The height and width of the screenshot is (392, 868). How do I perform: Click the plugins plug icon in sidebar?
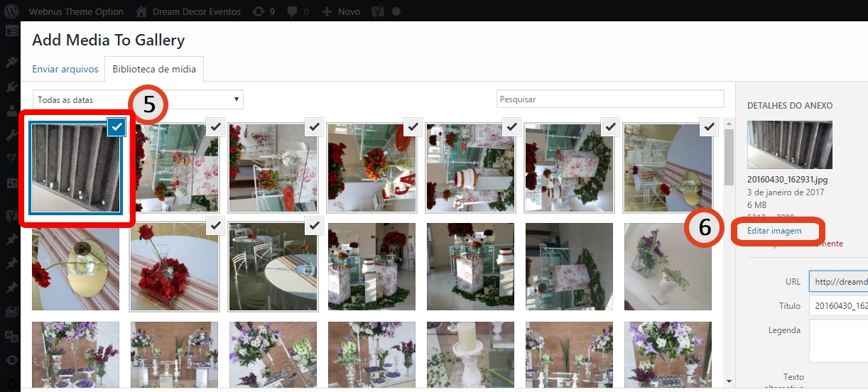11,86
